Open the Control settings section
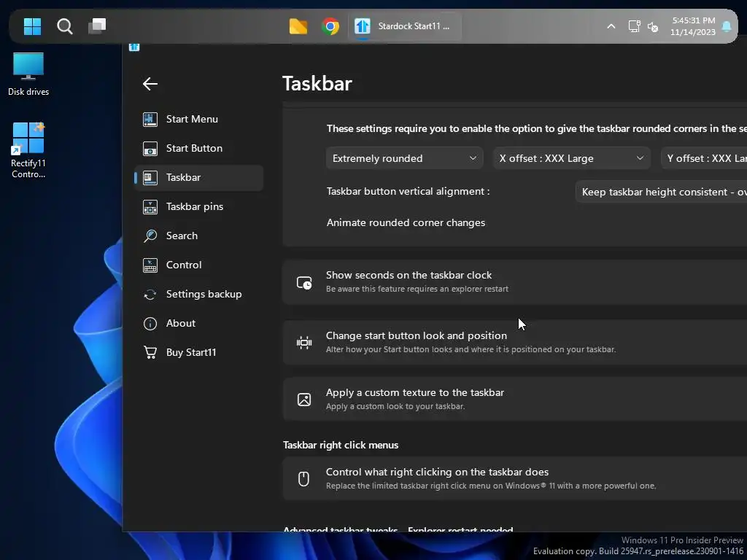747x560 pixels. [198, 265]
